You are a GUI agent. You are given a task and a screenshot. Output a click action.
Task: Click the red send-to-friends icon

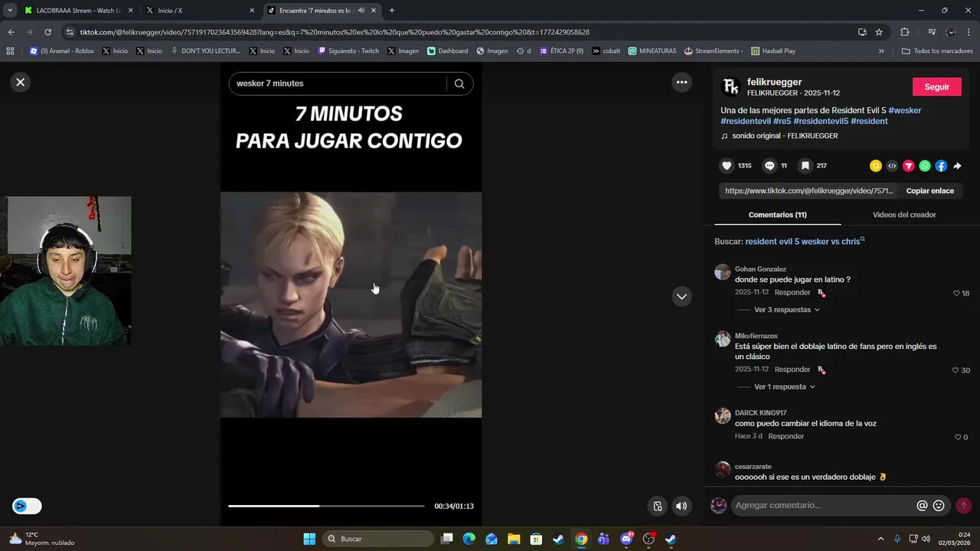coord(909,166)
